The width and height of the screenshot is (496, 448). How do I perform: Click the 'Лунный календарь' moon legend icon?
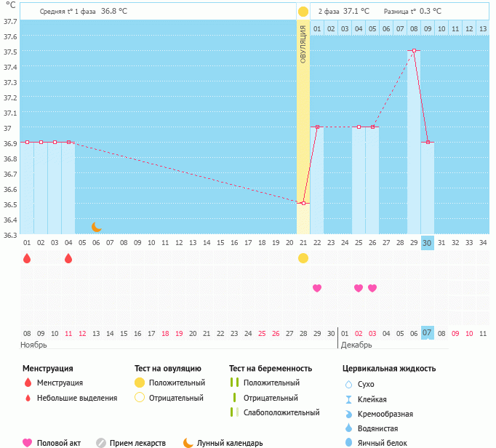[x=188, y=442]
